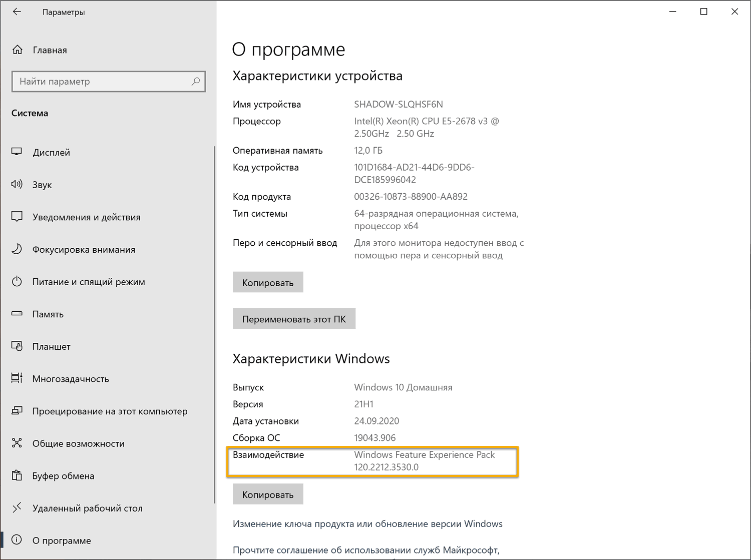Screen dimensions: 751x560
Task: Select the Планшет settings section
Action: tap(51, 346)
